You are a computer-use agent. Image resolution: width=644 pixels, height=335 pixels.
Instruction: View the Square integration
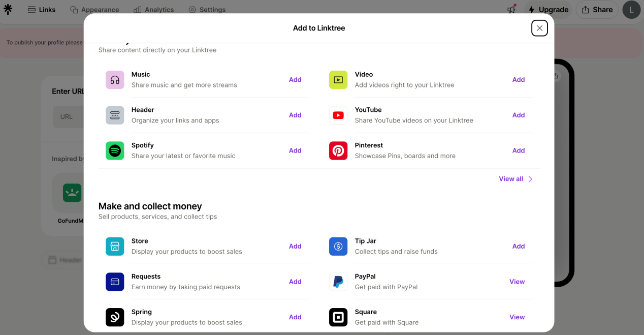coord(517,317)
